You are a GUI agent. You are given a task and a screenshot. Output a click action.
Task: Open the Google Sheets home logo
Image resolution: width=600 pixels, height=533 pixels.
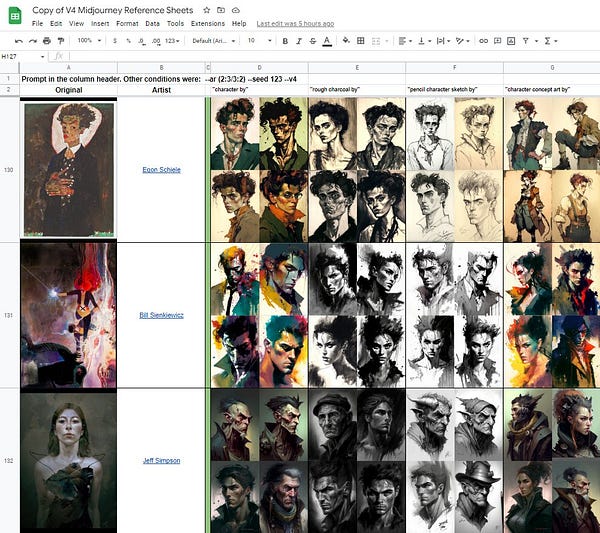(15, 16)
